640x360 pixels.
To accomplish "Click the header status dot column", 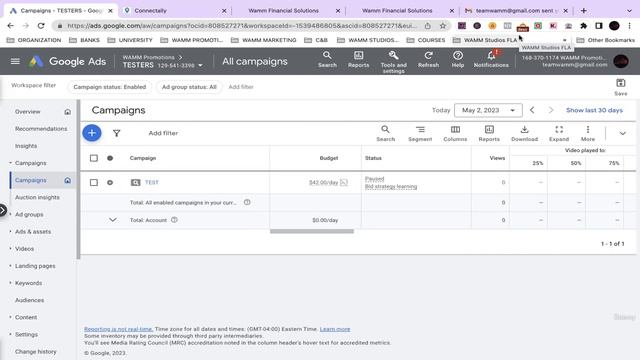I will [110, 158].
